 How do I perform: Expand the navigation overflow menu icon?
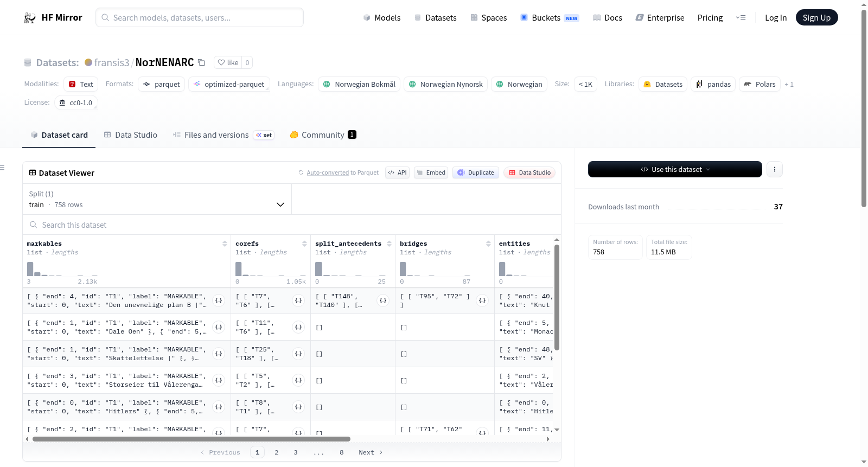pyautogui.click(x=741, y=17)
